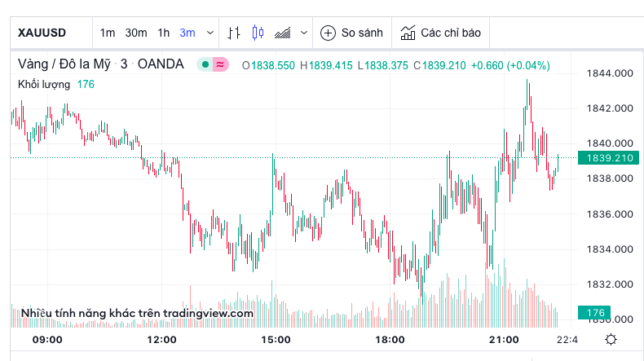The width and height of the screenshot is (644, 361).
Task: Select the 3m interval
Action: (x=187, y=33)
